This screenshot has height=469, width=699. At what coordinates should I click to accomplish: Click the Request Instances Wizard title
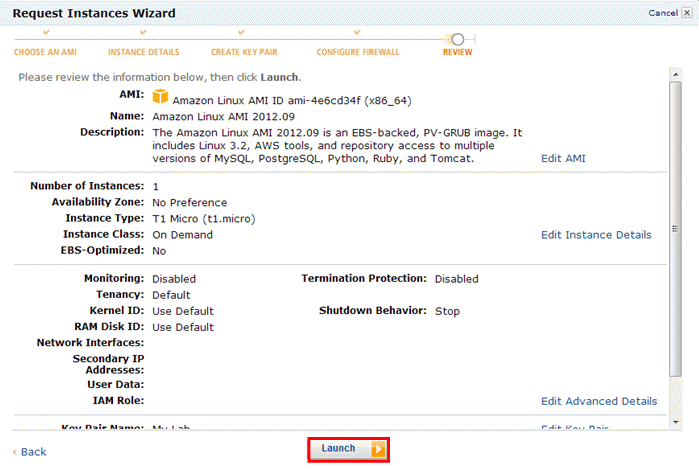pyautogui.click(x=94, y=13)
